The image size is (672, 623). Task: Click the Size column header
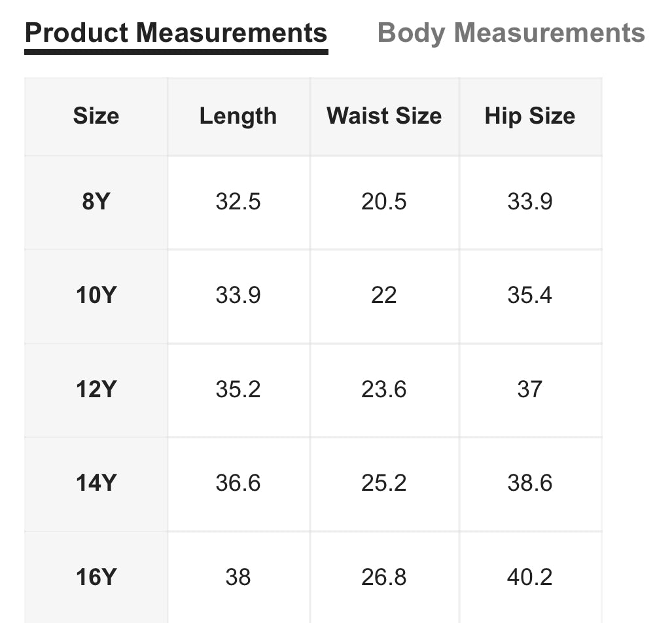pos(95,116)
